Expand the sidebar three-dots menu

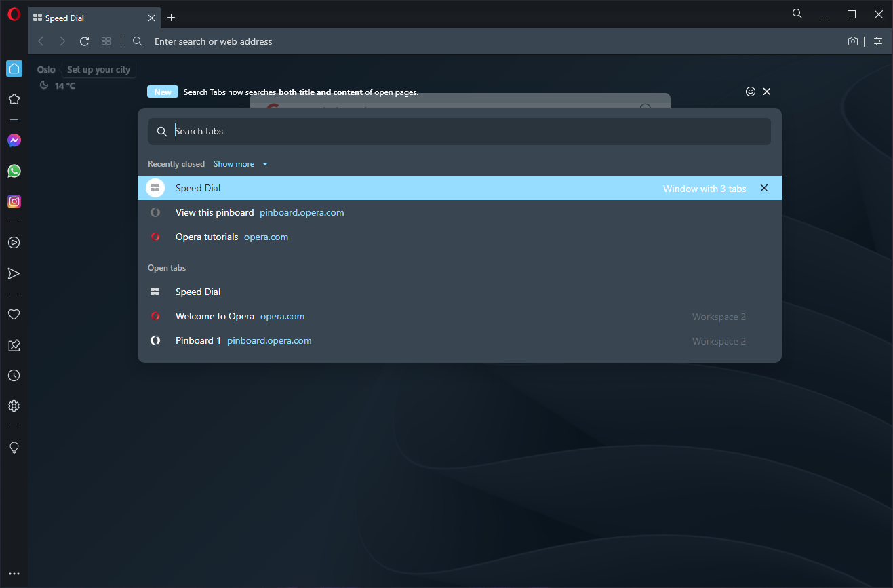pos(14,574)
